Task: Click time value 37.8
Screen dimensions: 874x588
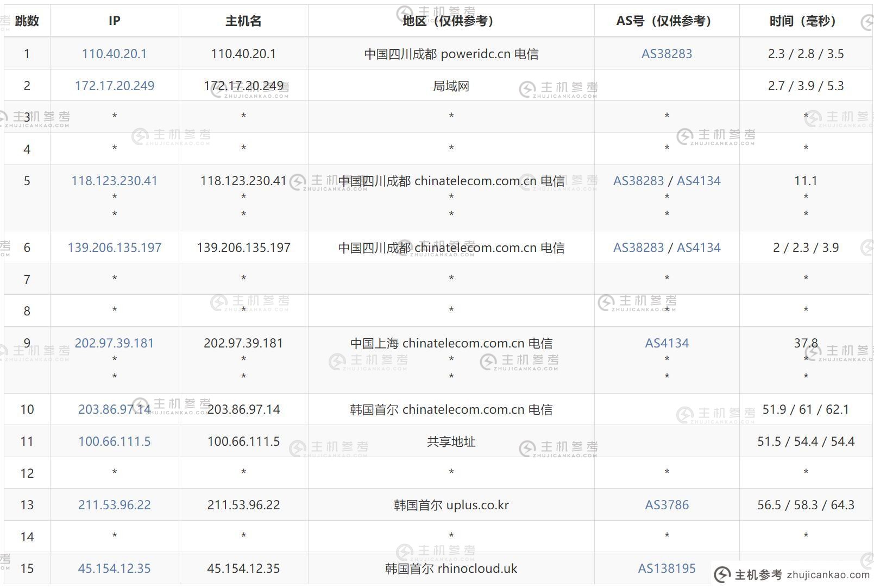Action: coord(806,343)
